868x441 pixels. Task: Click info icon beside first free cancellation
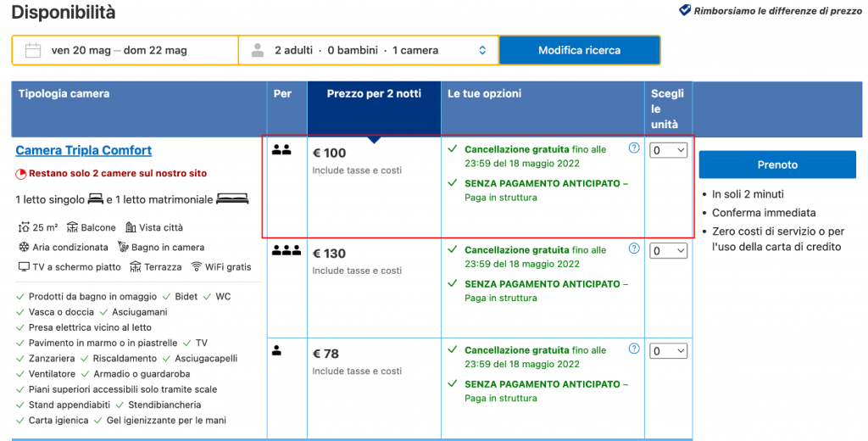click(x=633, y=148)
